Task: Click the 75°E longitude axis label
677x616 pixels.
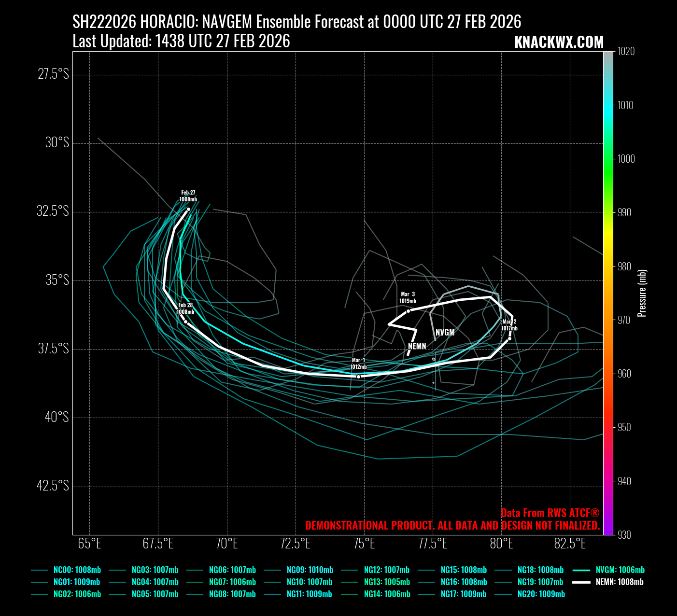Action: (364, 544)
